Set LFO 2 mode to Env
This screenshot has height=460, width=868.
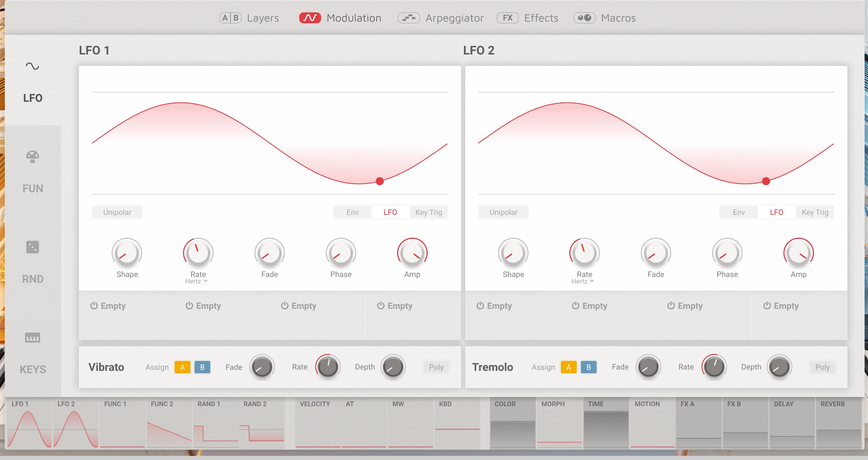pos(739,212)
